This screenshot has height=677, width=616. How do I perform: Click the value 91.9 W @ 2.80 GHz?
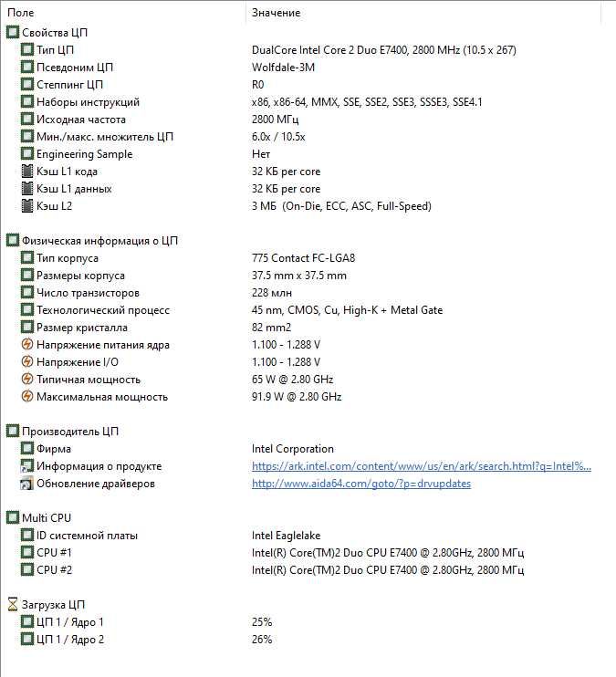point(297,396)
